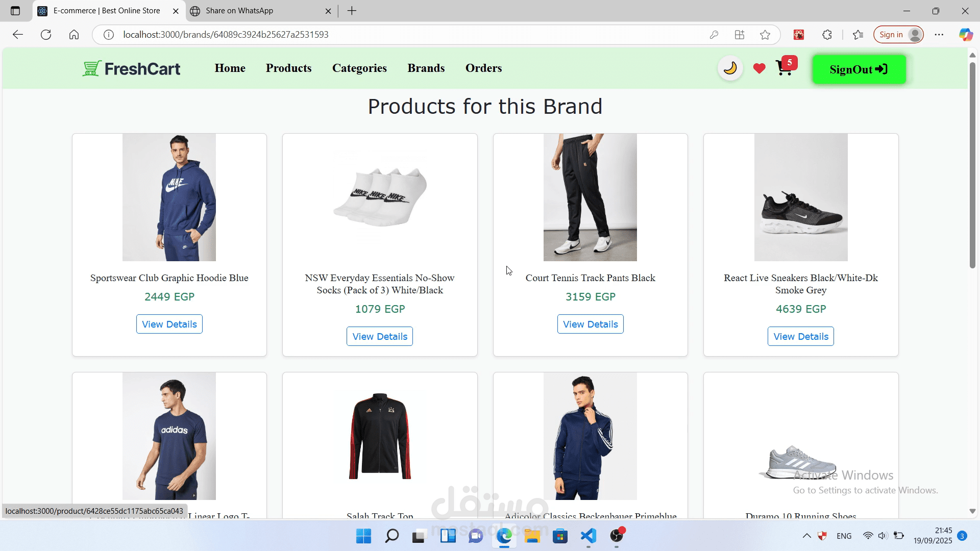Image resolution: width=980 pixels, height=551 pixels.
Task: Show hidden tray icons chevron
Action: 806,536
